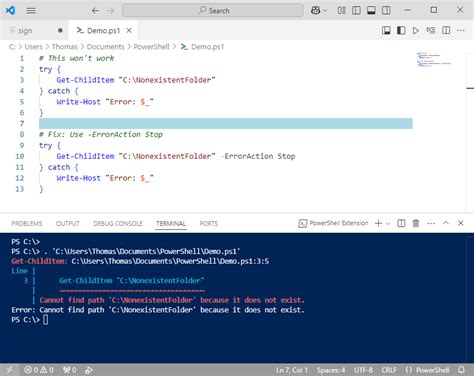Toggle panel icon in editor toolbar
This screenshot has height=376, width=474.
tap(386, 31)
